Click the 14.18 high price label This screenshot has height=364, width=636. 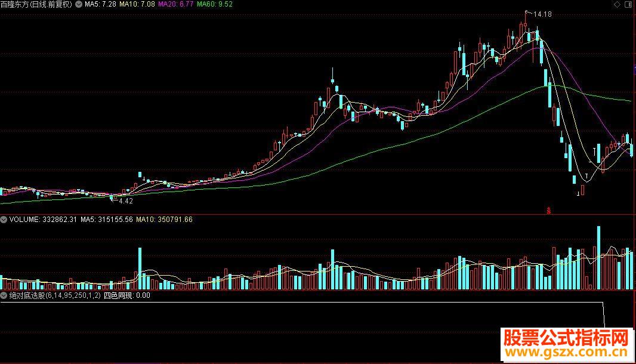pyautogui.click(x=542, y=14)
